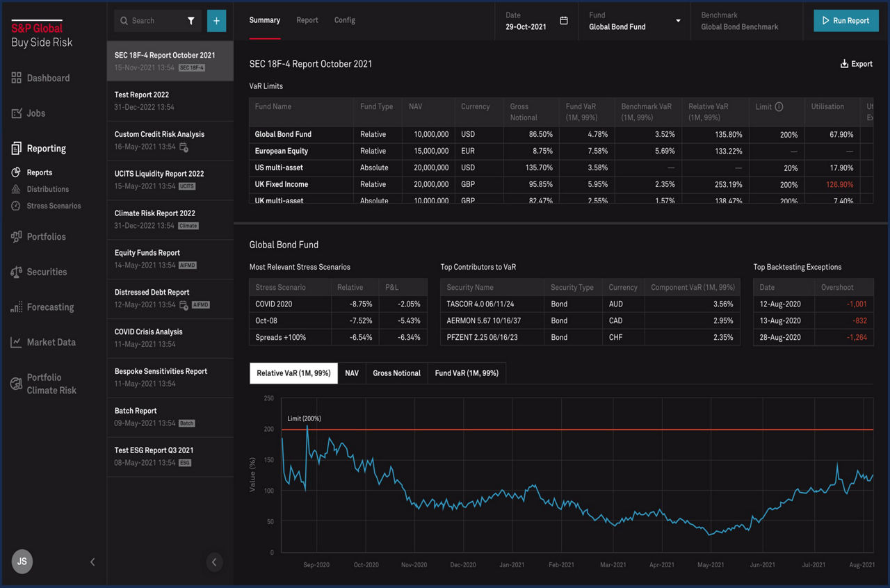This screenshot has height=588, width=890.
Task: Click the filter funnel icon in search
Action: 191,21
